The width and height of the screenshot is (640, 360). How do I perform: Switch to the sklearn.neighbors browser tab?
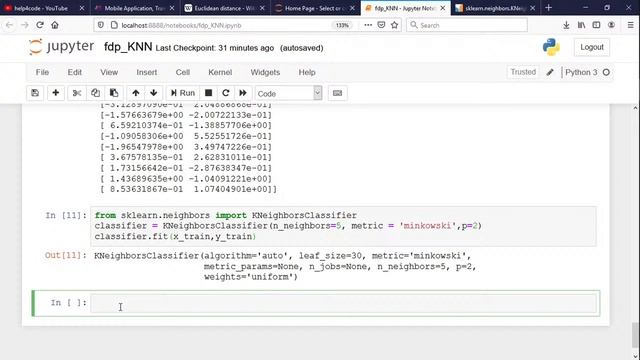coord(495,8)
